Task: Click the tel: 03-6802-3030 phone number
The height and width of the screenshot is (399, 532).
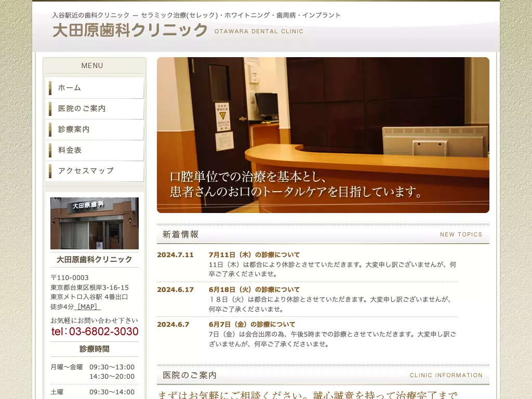Action: [95, 331]
